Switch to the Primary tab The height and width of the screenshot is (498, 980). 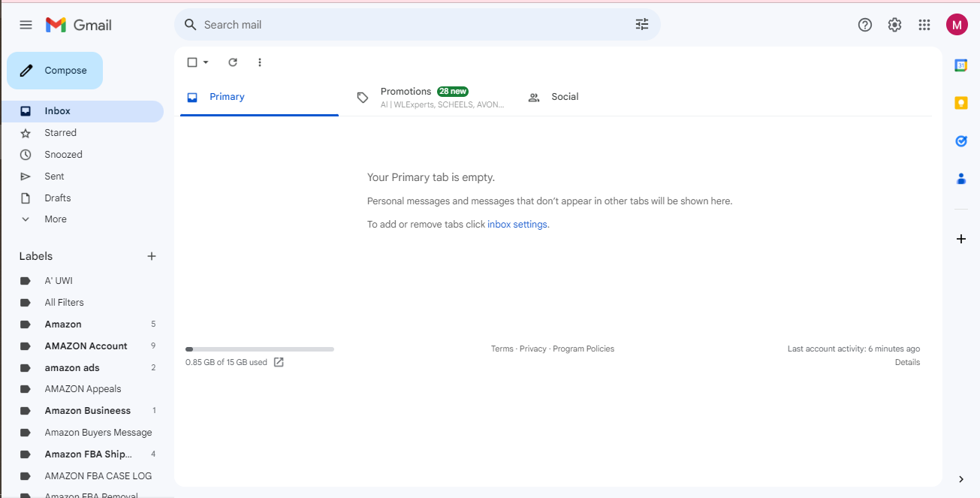[259, 97]
